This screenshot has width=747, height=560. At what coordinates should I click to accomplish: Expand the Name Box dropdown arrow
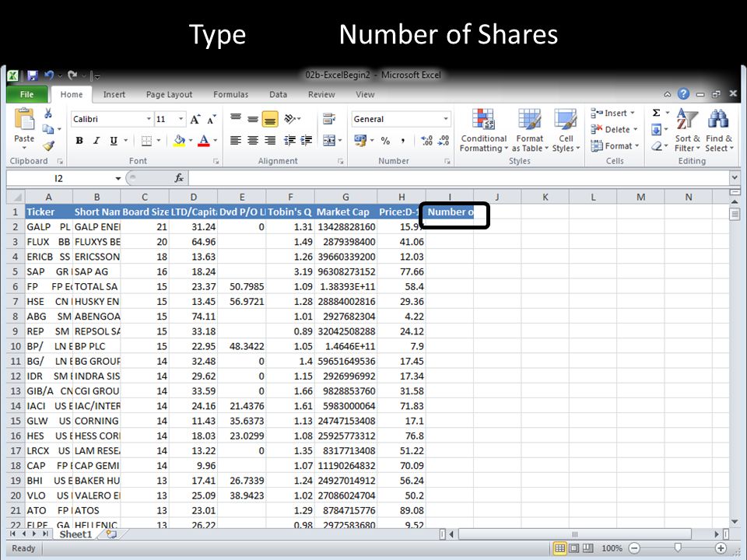117,179
